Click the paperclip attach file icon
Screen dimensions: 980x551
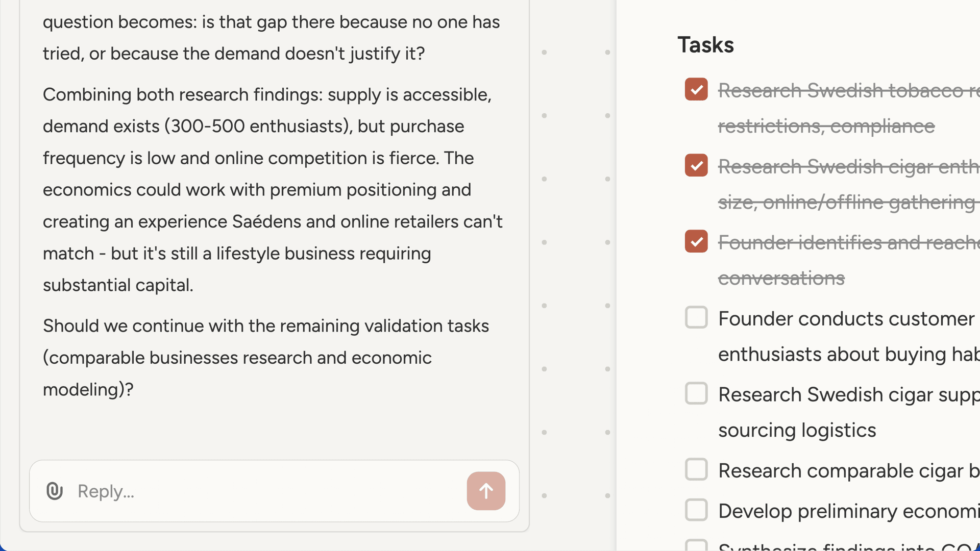pyautogui.click(x=55, y=491)
